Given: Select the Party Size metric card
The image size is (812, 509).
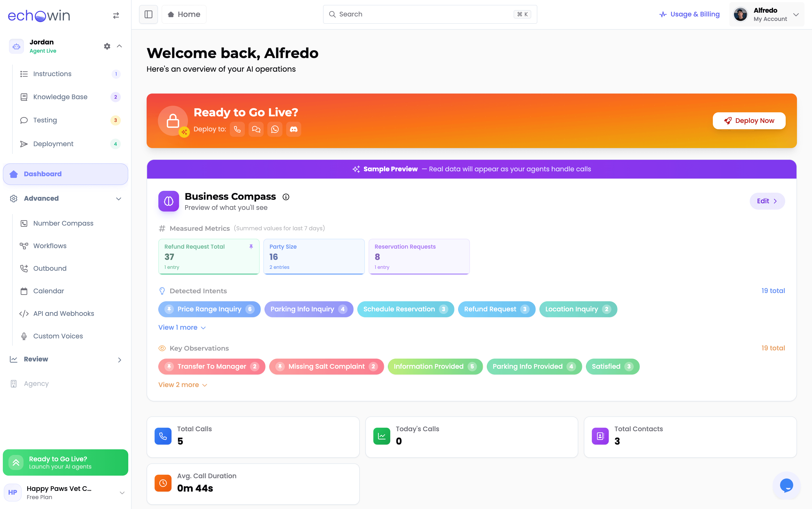Looking at the screenshot, I should 314,257.
